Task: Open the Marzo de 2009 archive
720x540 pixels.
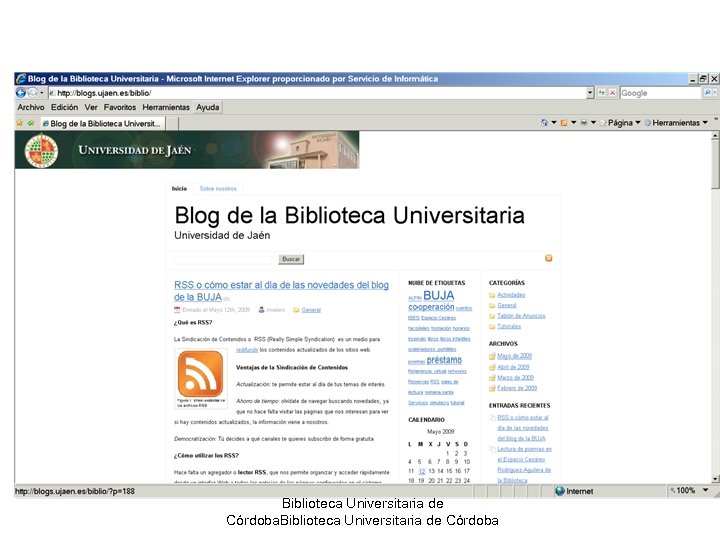Action: tap(515, 377)
